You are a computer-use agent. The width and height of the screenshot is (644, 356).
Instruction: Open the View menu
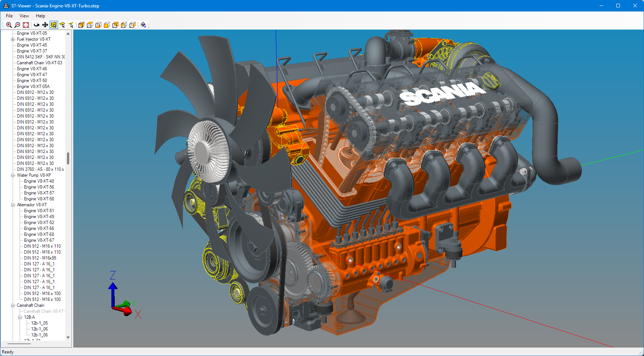(x=24, y=16)
